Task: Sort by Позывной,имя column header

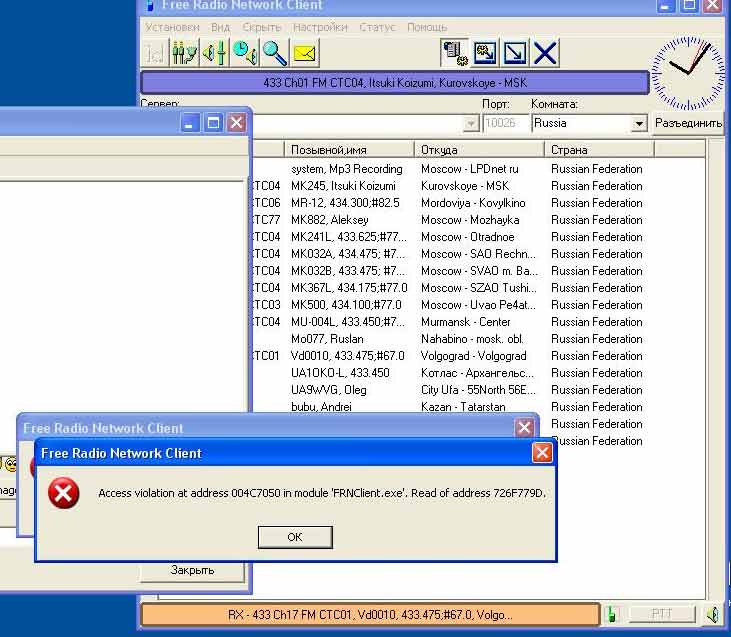Action: pyautogui.click(x=349, y=150)
